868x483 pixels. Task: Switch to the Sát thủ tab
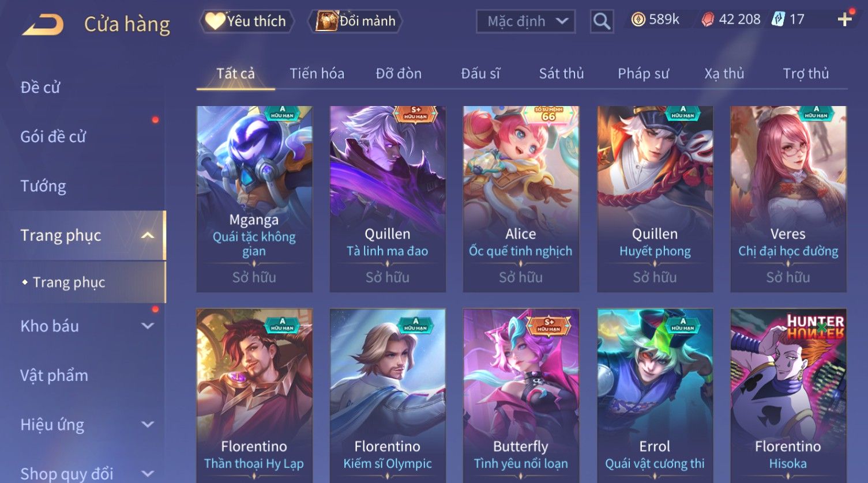click(561, 74)
